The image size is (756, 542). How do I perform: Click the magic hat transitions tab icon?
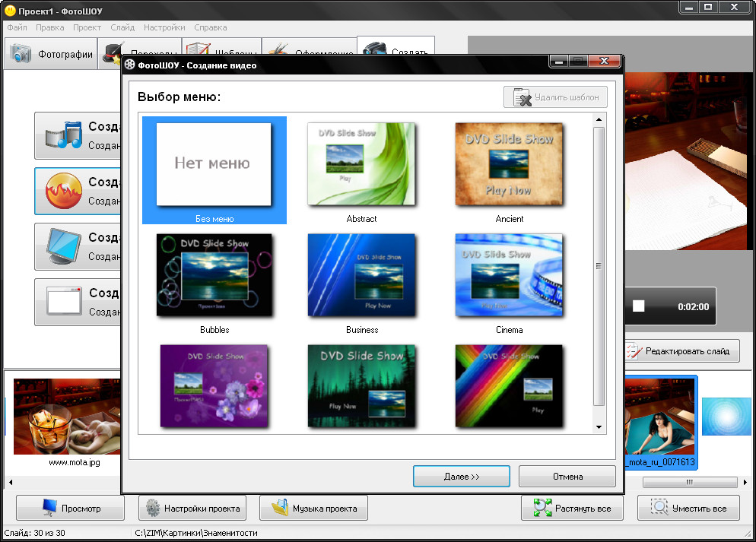(x=112, y=54)
